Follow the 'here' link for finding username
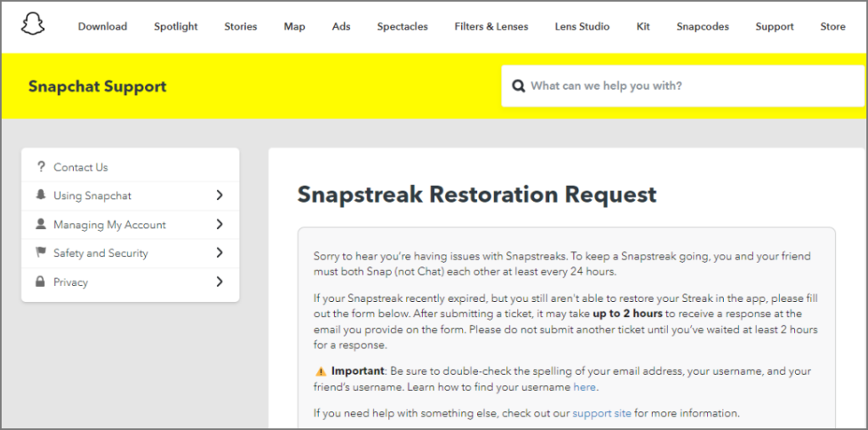 [x=585, y=388]
